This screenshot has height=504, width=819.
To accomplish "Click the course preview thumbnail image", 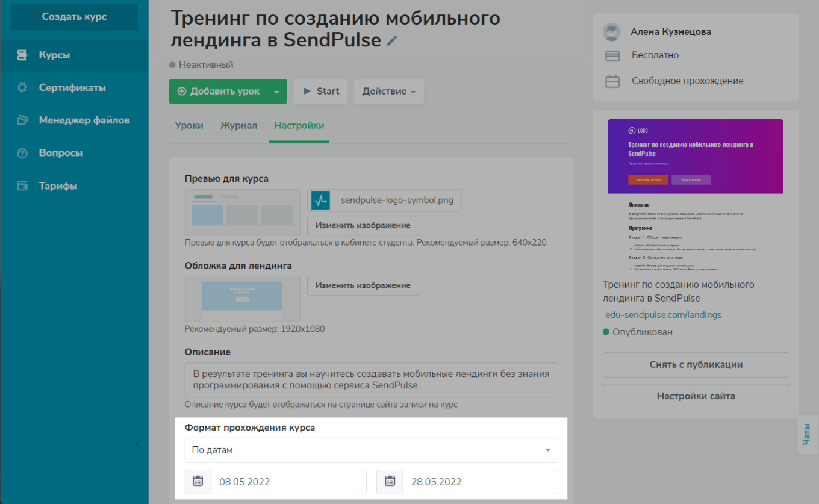I will click(243, 213).
